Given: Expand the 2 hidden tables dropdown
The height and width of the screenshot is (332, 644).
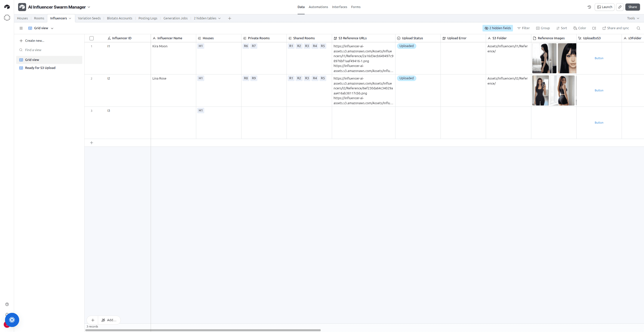Looking at the screenshot, I should coord(207,18).
